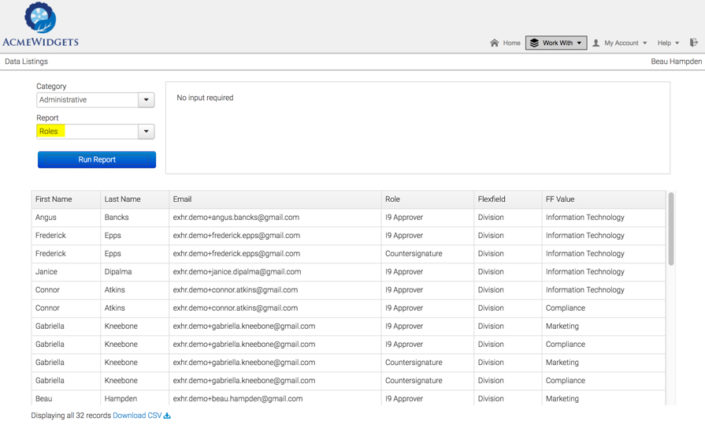Sort by the Role column header
The image size is (705, 440).
pos(395,199)
